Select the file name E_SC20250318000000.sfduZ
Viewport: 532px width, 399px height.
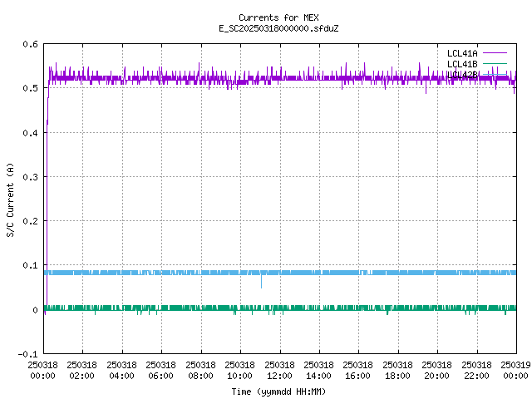coord(278,28)
